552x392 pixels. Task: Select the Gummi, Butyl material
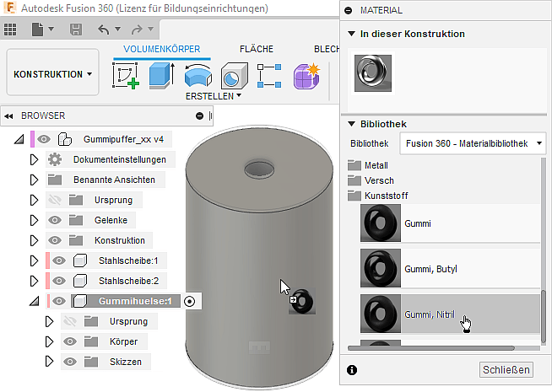pos(450,269)
